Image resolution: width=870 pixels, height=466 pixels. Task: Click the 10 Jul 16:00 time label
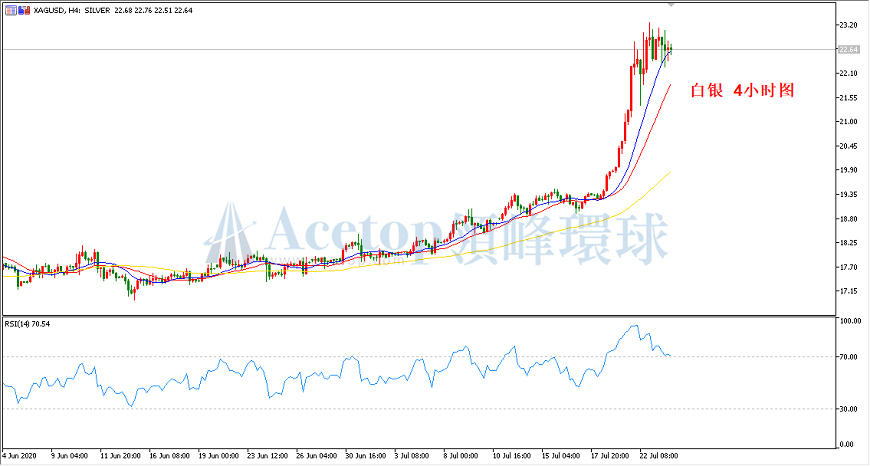512,456
